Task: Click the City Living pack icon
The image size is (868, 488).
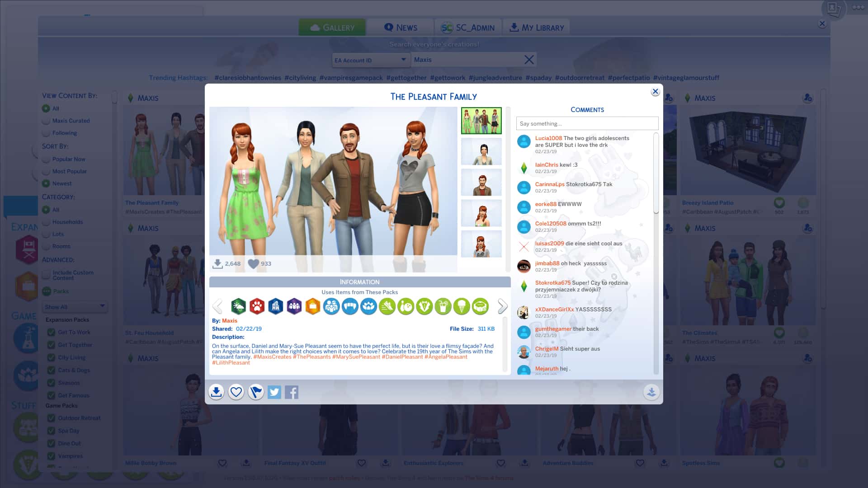Action: pyautogui.click(x=275, y=306)
